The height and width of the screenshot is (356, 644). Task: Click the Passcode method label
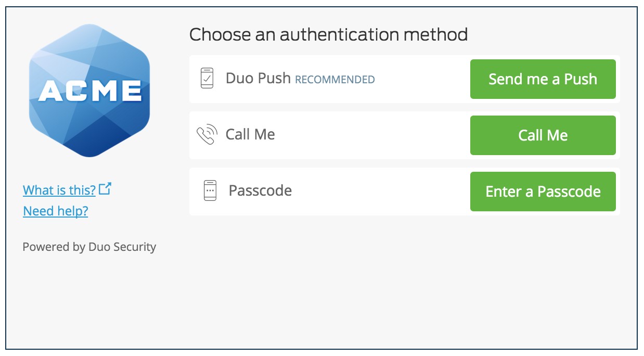[x=260, y=190]
